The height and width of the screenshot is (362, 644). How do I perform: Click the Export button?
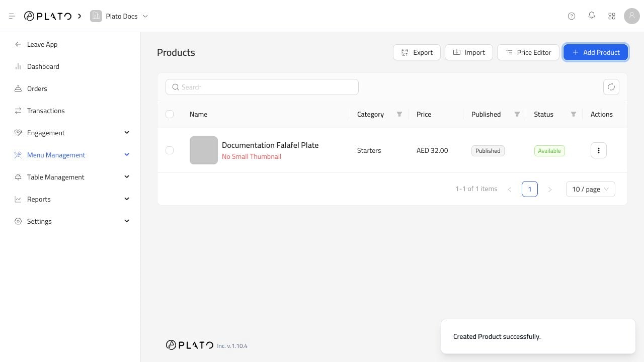click(x=417, y=52)
